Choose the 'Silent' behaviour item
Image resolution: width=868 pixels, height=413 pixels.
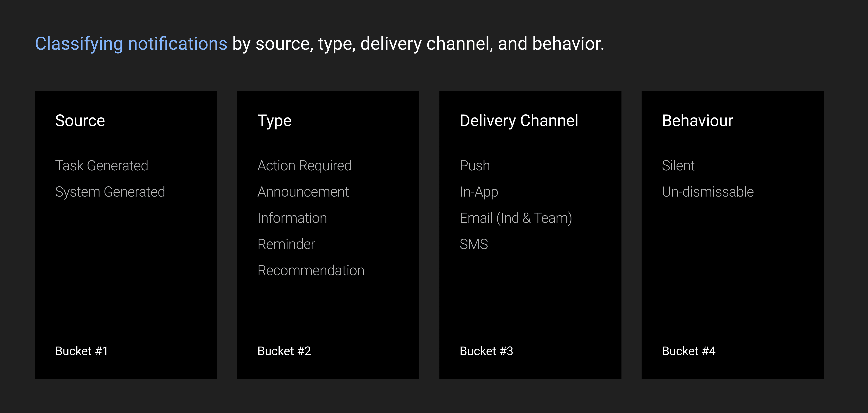[678, 165]
